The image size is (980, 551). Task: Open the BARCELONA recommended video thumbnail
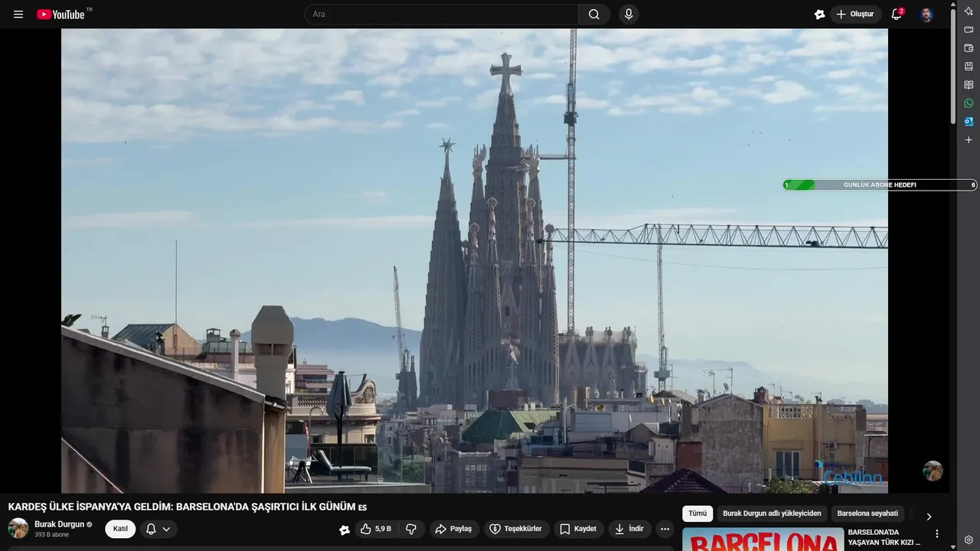click(x=763, y=540)
